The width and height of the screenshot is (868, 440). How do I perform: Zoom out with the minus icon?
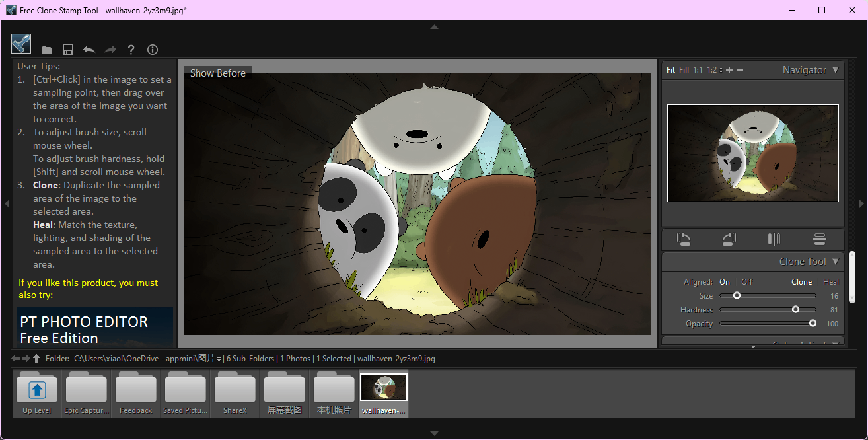tap(740, 70)
